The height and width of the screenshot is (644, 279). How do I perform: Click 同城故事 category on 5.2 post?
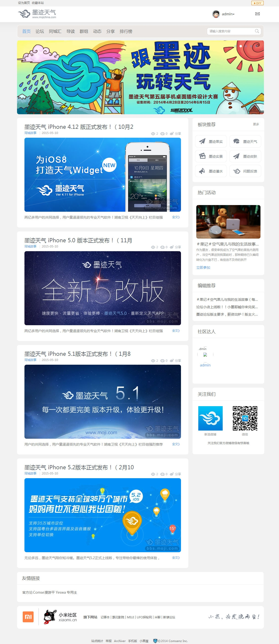30,473
